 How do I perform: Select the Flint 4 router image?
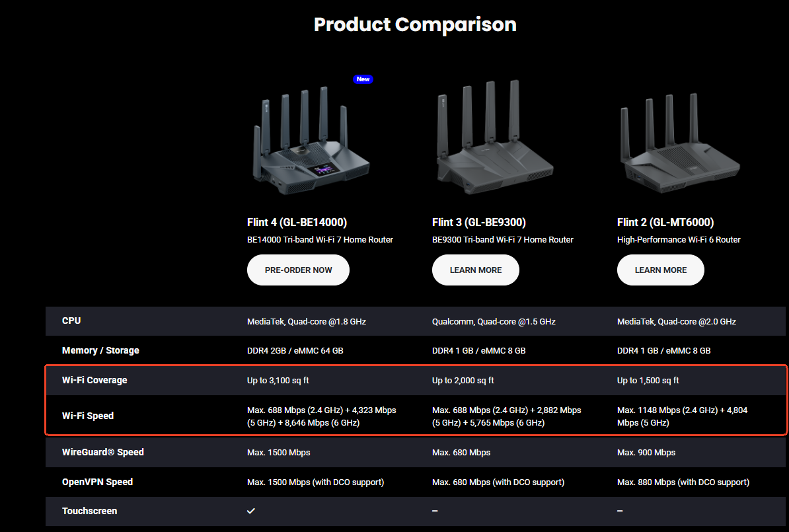click(311, 140)
